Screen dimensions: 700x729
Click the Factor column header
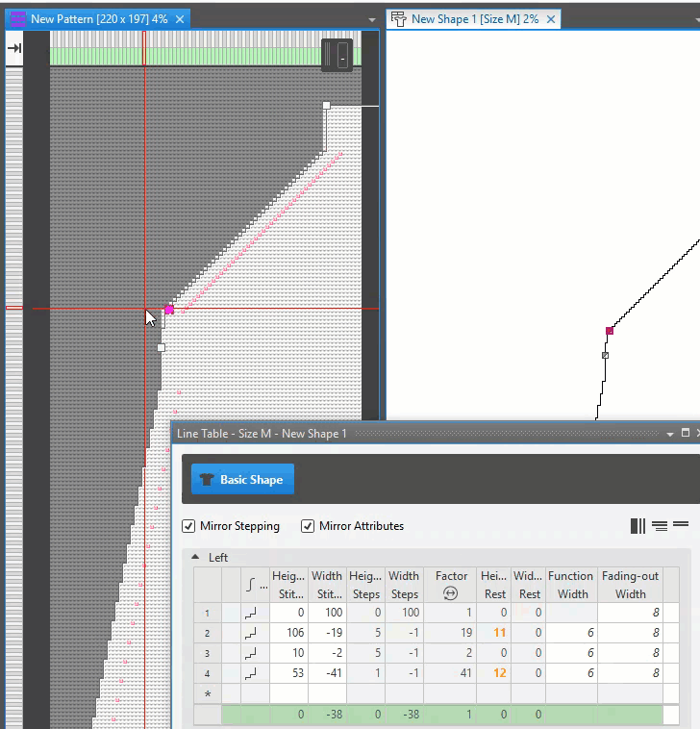[x=451, y=585]
